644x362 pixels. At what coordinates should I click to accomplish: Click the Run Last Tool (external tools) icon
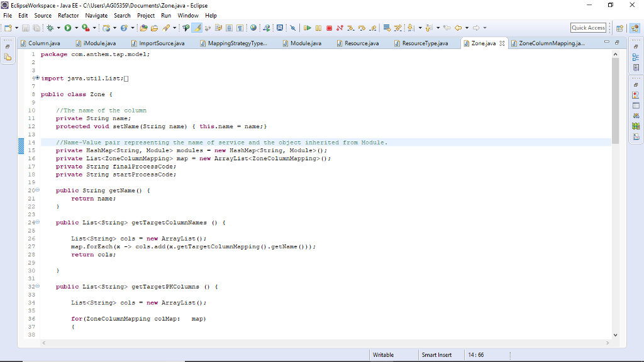point(86,28)
